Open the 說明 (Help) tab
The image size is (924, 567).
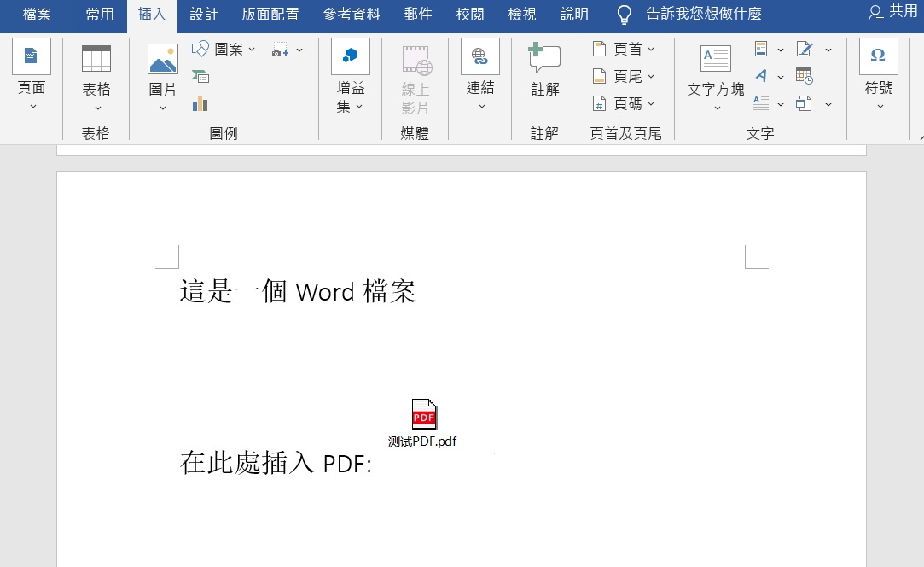(x=574, y=15)
